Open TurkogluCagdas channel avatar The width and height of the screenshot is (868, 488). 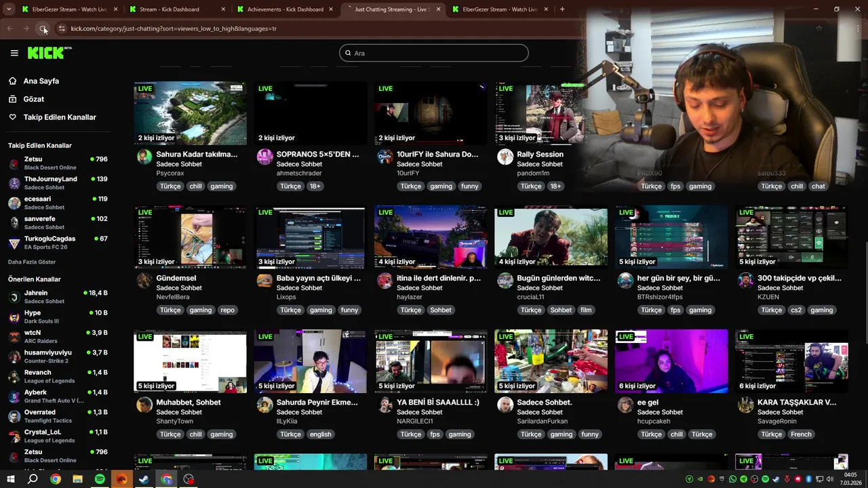[x=14, y=243]
